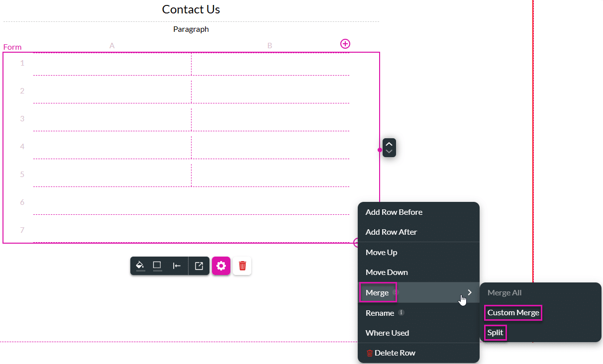Choose Add Row Before from the menu

pyautogui.click(x=394, y=212)
